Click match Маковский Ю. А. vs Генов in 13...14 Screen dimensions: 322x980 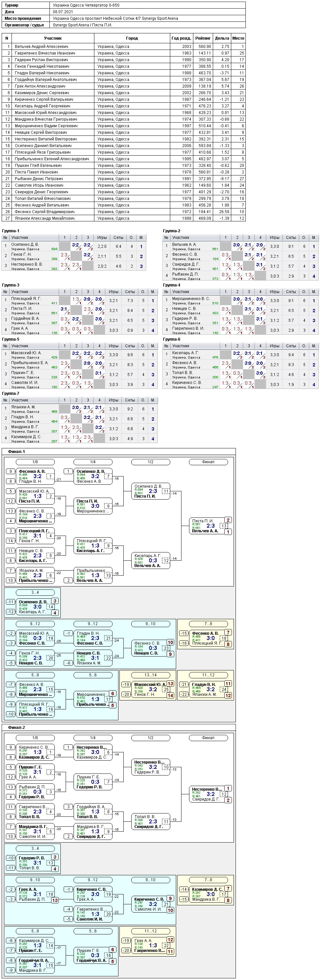pyautogui.click(x=150, y=689)
